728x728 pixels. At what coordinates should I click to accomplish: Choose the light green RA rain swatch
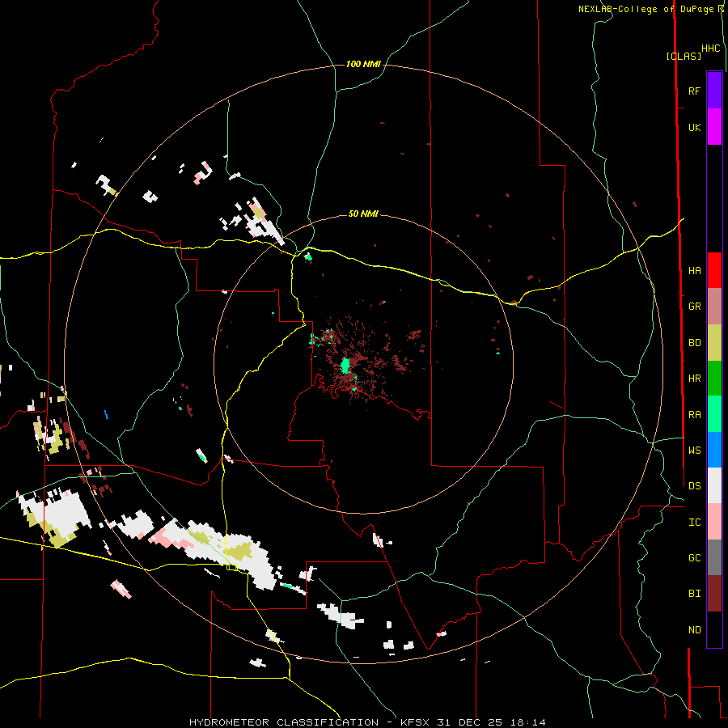(714, 413)
